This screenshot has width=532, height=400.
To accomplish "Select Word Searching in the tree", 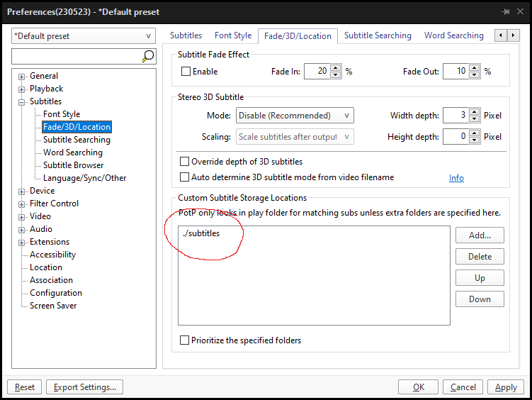I will 72,152.
